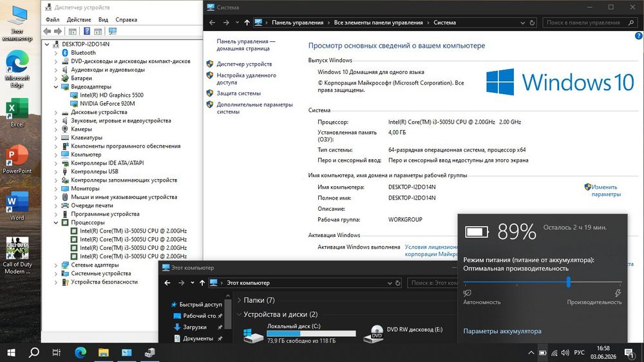644x362 pixels.
Task: Open the Система address bar dropdown
Action: tap(522, 23)
